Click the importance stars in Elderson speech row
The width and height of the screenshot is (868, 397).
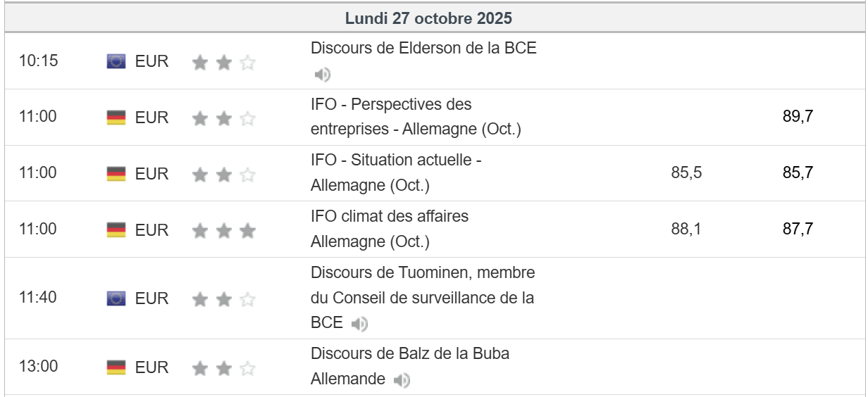(224, 63)
